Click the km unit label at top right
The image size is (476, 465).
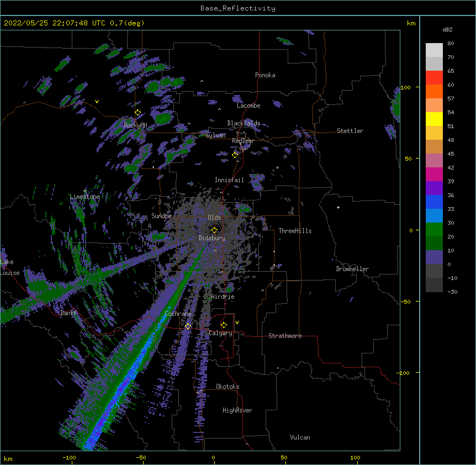pyautogui.click(x=411, y=23)
